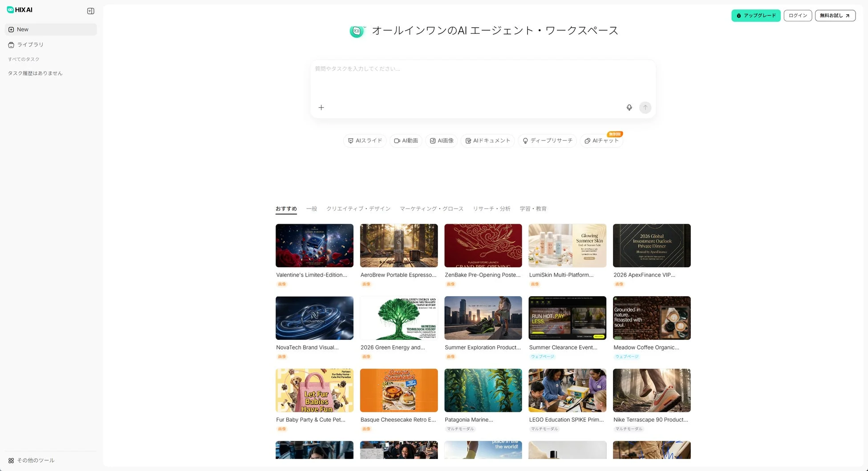868x471 pixels.
Task: Switch to マーケティング・グロース tab
Action: 431,209
